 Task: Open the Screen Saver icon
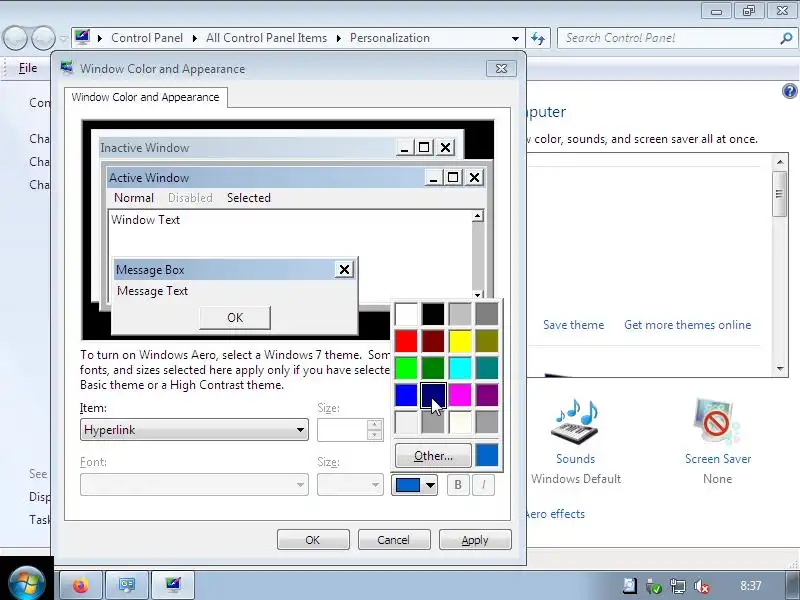tap(717, 422)
